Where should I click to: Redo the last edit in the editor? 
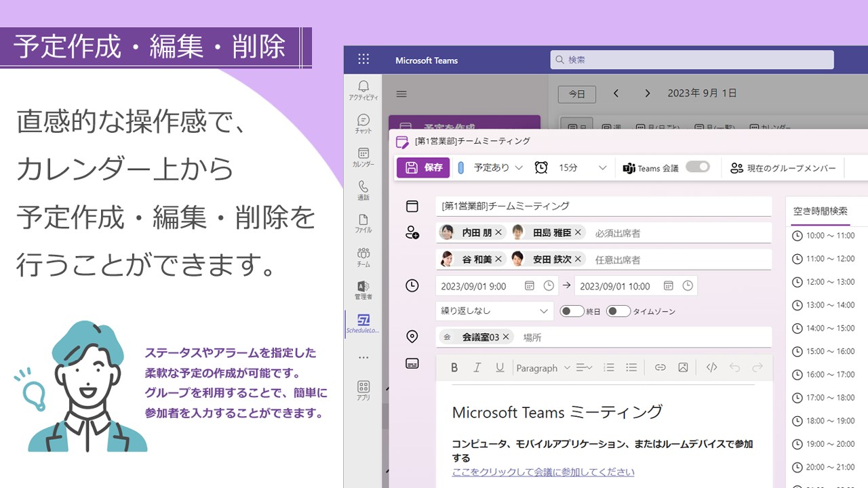757,367
